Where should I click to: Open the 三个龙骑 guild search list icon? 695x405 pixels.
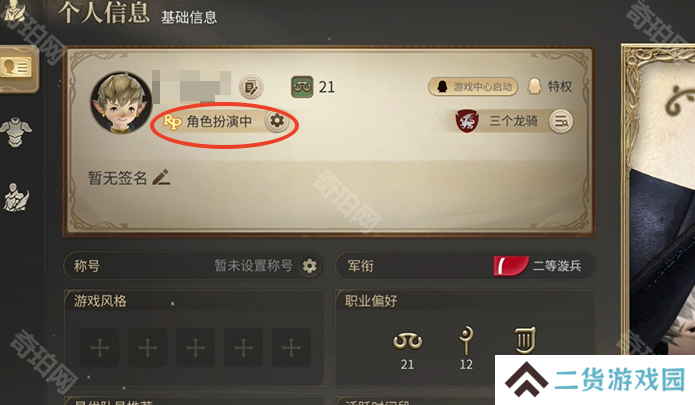(x=561, y=121)
